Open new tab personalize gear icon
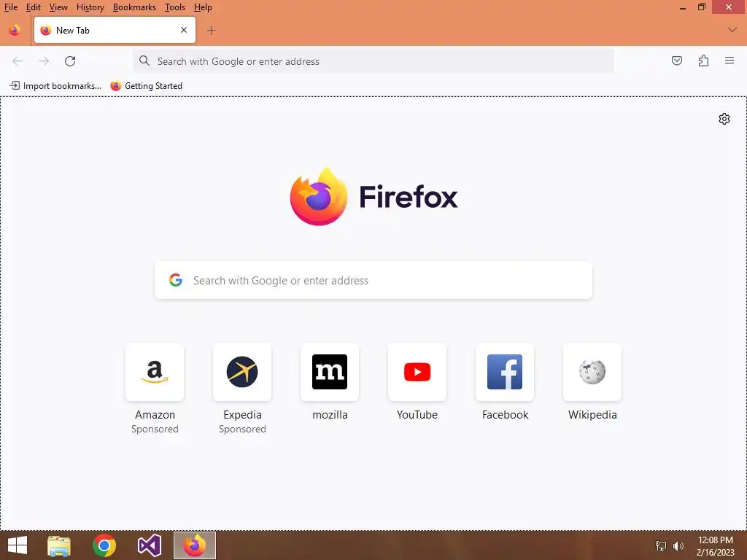The image size is (747, 560). click(724, 119)
